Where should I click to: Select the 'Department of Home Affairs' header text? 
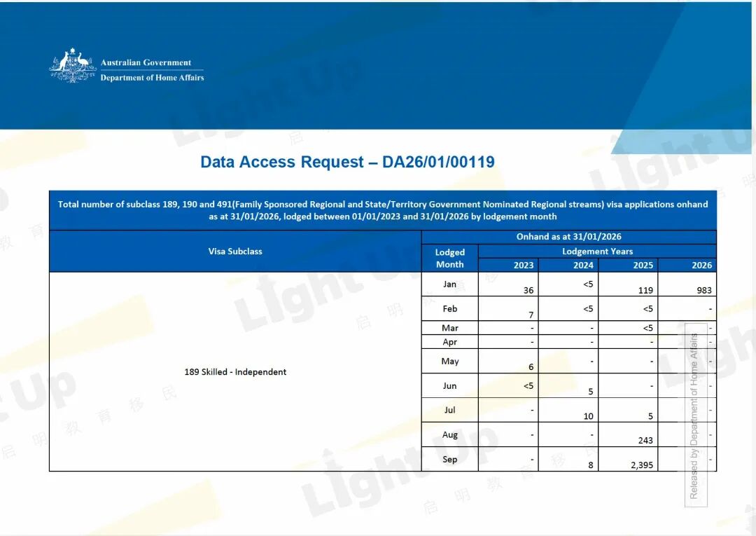(152, 77)
